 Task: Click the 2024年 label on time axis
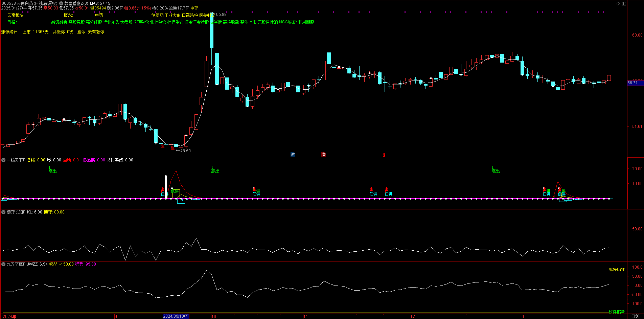coord(9,317)
